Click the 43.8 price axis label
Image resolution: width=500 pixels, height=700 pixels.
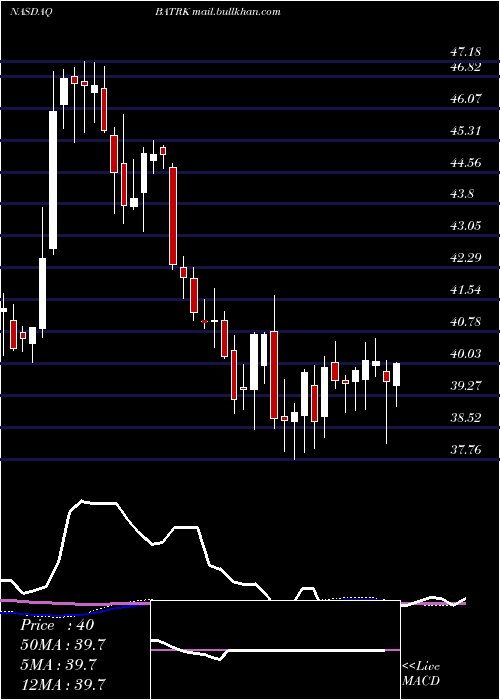point(462,194)
